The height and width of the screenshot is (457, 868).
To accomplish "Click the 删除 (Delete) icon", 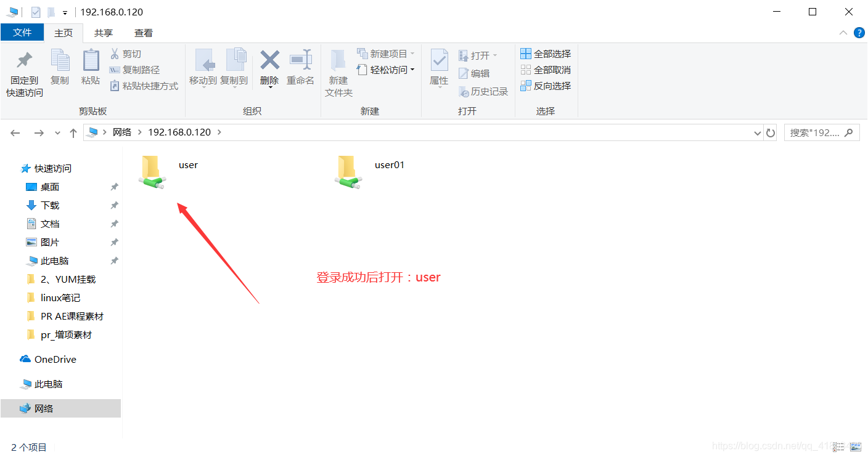I will (x=269, y=68).
